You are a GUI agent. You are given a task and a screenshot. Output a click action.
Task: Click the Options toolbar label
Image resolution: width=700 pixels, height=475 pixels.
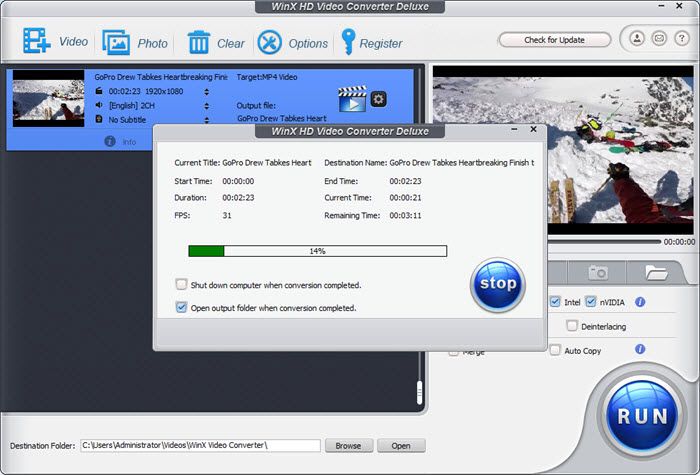pos(308,44)
